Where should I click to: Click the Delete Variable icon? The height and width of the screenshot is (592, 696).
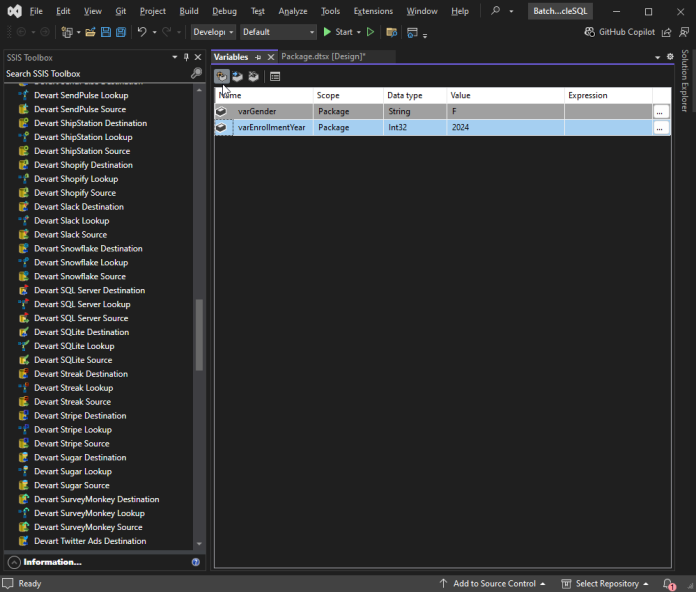(x=253, y=76)
